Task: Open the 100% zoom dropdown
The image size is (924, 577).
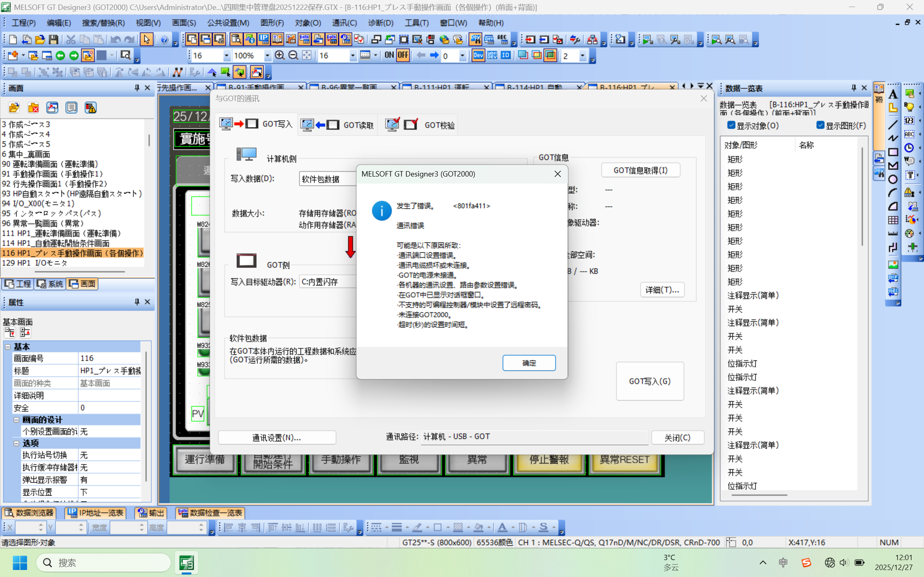Action: (267, 55)
